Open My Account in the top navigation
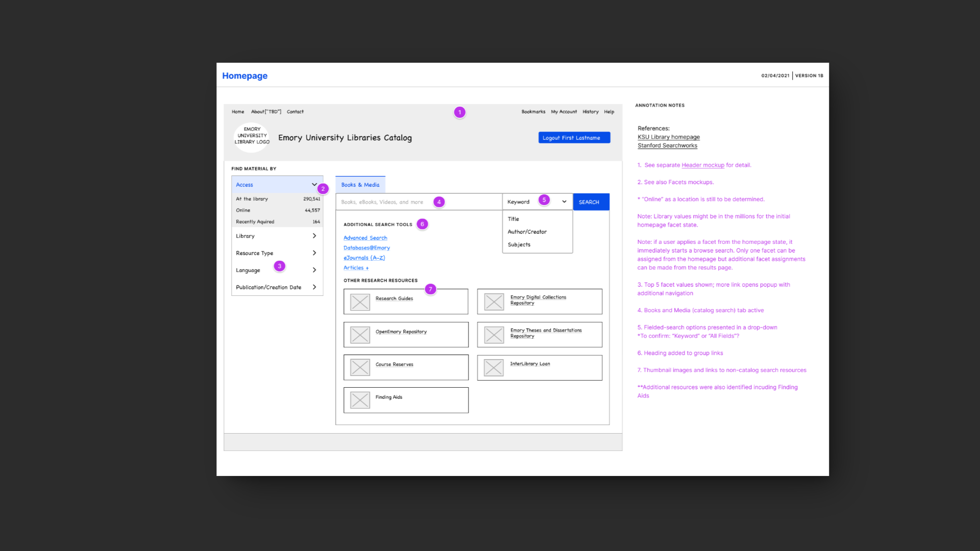 pos(563,112)
